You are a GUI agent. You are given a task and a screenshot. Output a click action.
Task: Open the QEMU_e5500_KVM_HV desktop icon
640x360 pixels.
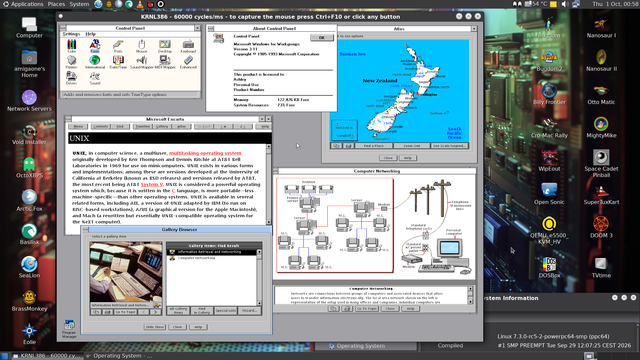point(549,231)
